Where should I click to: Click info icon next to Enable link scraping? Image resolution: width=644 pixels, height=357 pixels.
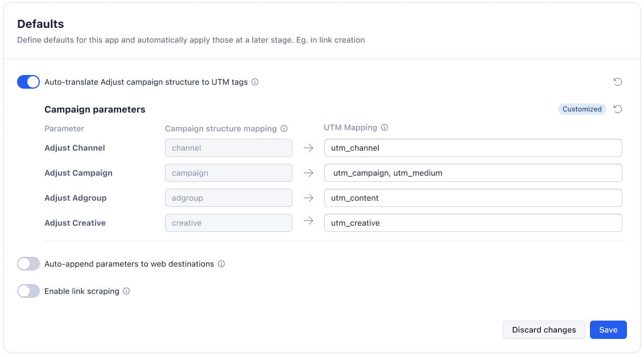[126, 291]
